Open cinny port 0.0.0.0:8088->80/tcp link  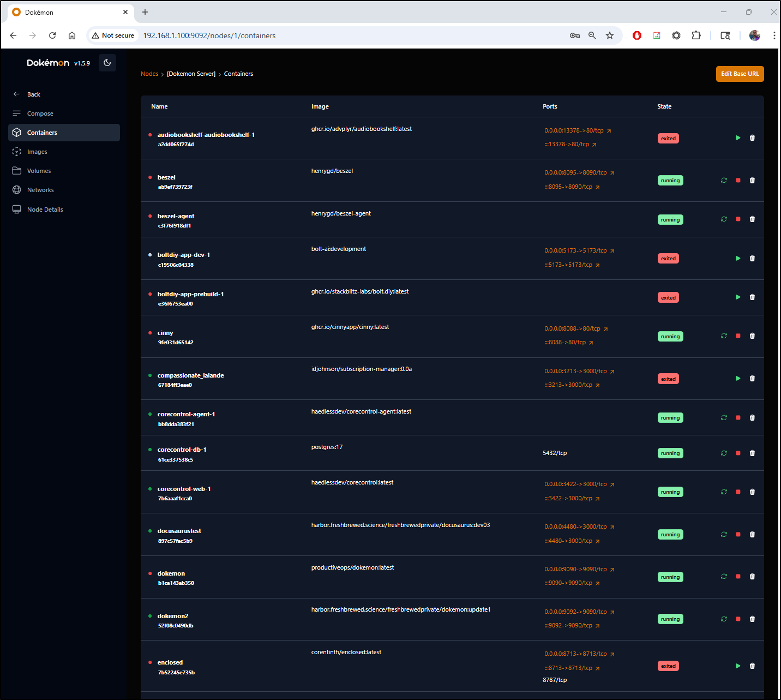tap(576, 329)
